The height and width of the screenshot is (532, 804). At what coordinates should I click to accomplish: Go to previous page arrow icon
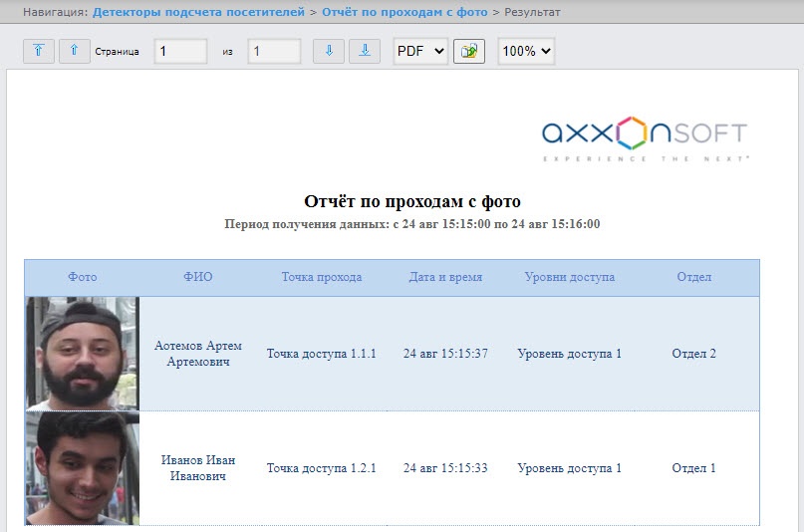point(75,51)
